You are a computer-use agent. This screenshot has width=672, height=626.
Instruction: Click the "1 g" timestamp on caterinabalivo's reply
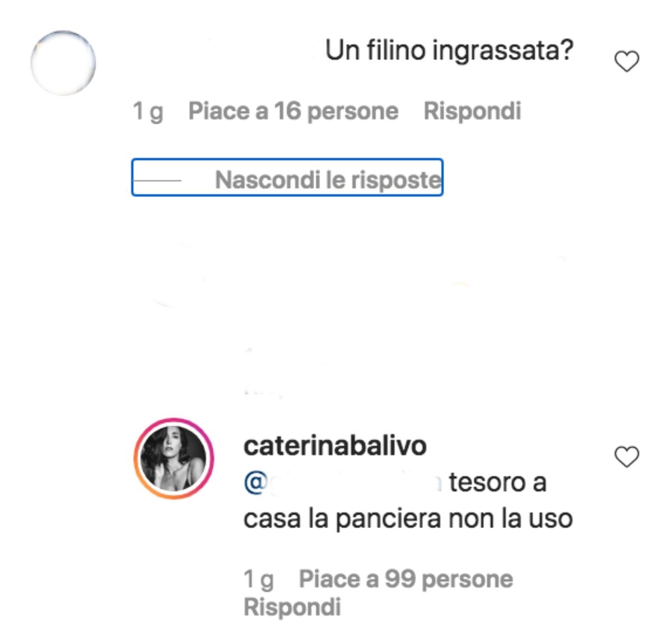click(259, 580)
